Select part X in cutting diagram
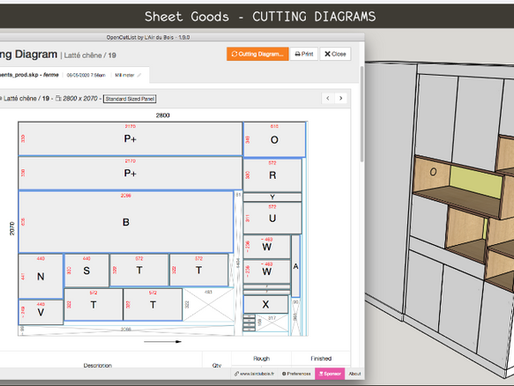514x386 pixels. [x=266, y=304]
